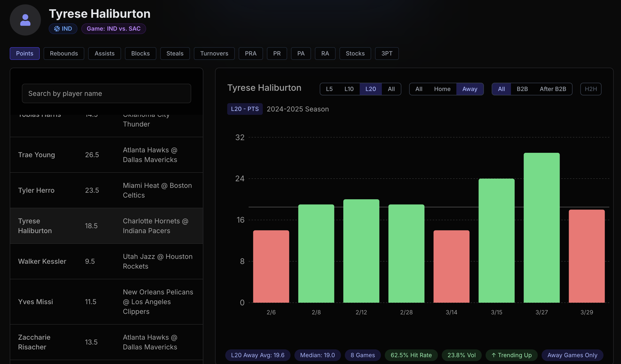The height and width of the screenshot is (364, 621).
Task: Select the All games range option
Action: pos(391,89)
